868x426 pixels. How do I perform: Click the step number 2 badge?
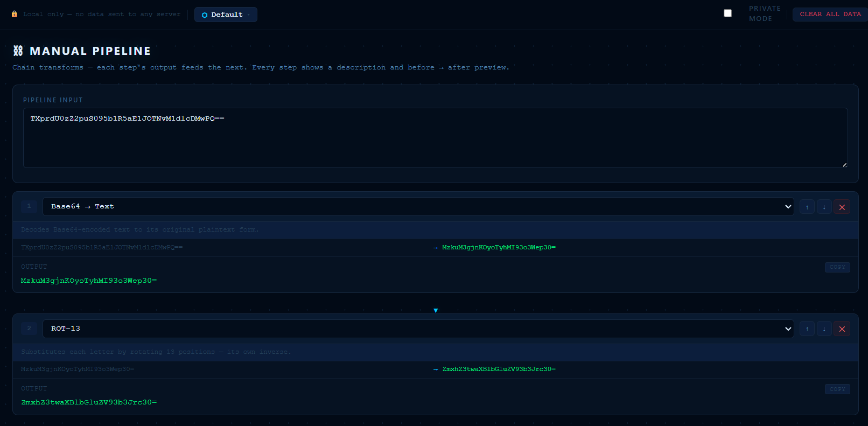click(29, 328)
